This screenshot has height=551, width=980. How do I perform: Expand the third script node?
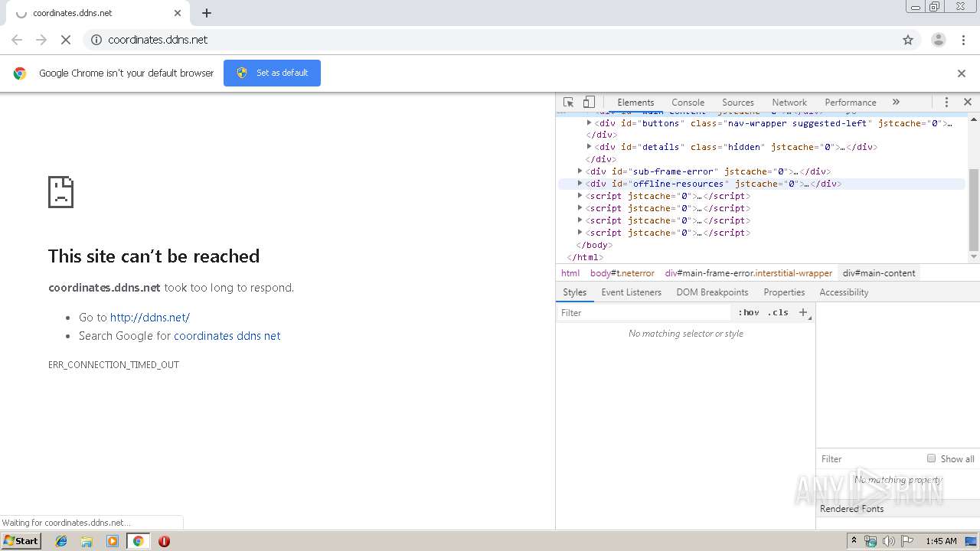[580, 220]
